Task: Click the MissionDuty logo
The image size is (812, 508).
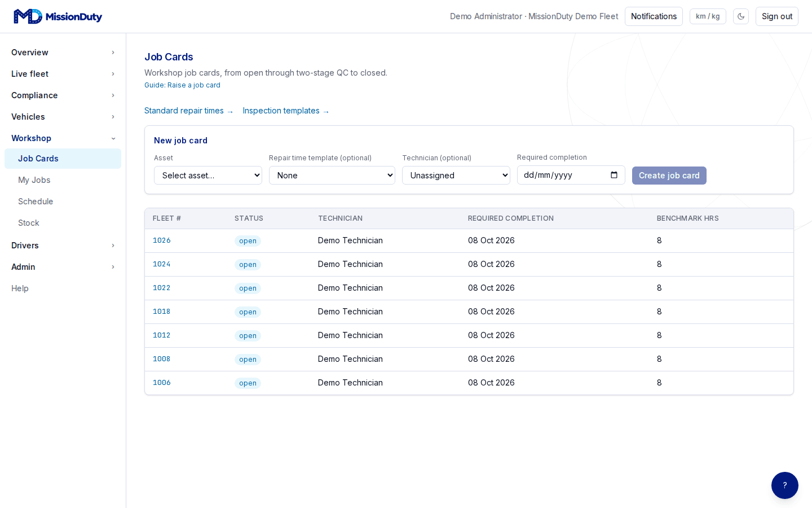Action: (x=58, y=16)
